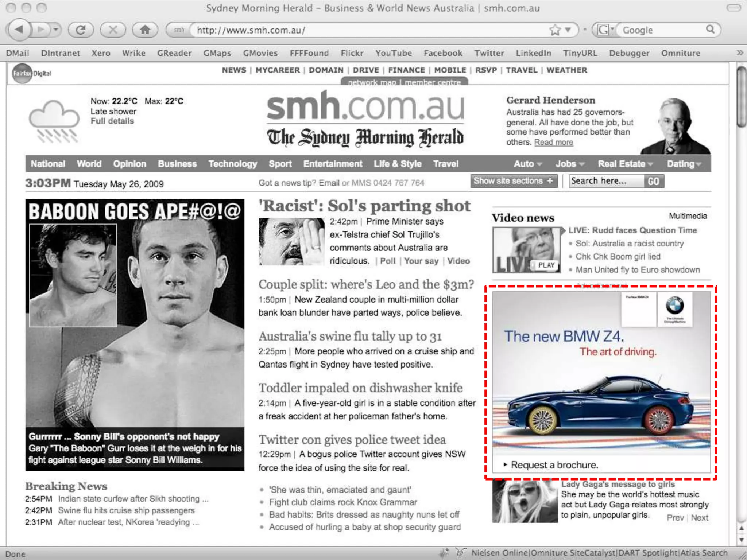Open the Read more link for Gerard Henderson

pyautogui.click(x=553, y=143)
